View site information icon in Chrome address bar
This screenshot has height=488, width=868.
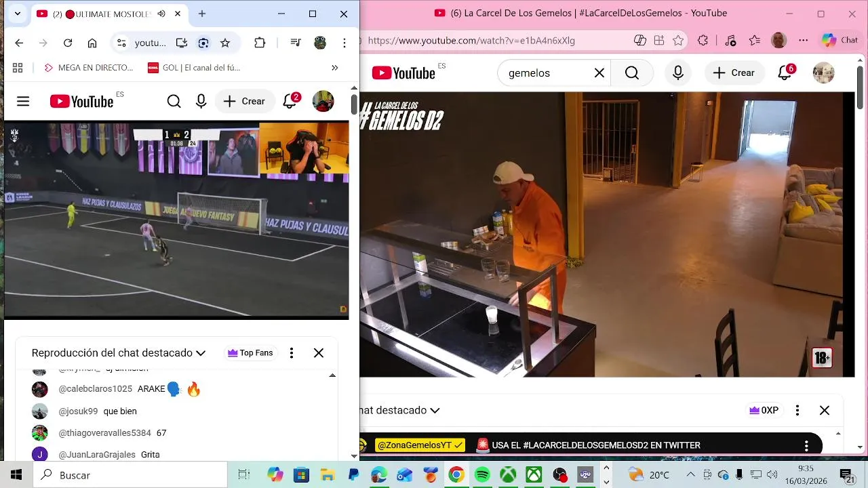121,43
